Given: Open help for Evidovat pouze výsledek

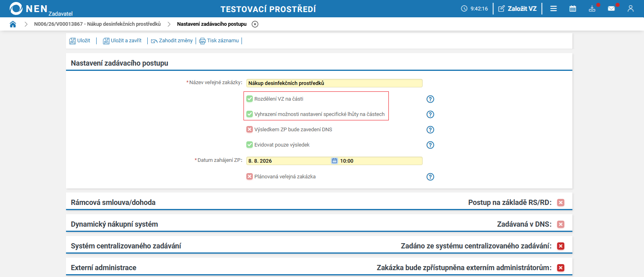Looking at the screenshot, I should (x=430, y=145).
